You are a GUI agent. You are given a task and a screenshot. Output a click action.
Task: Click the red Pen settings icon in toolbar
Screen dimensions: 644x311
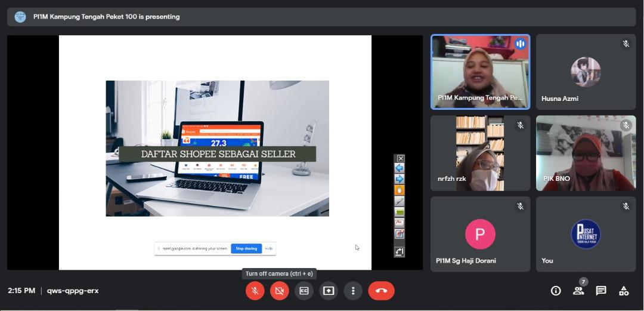[399, 223]
